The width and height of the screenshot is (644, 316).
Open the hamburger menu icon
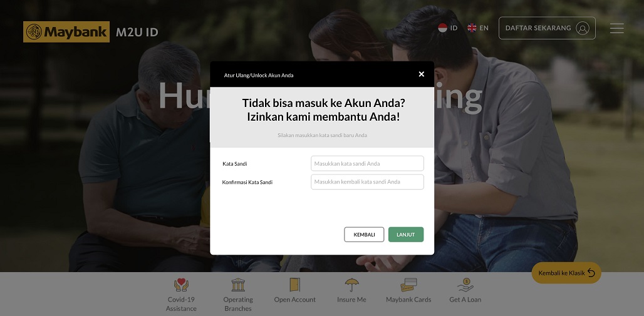pyautogui.click(x=616, y=28)
